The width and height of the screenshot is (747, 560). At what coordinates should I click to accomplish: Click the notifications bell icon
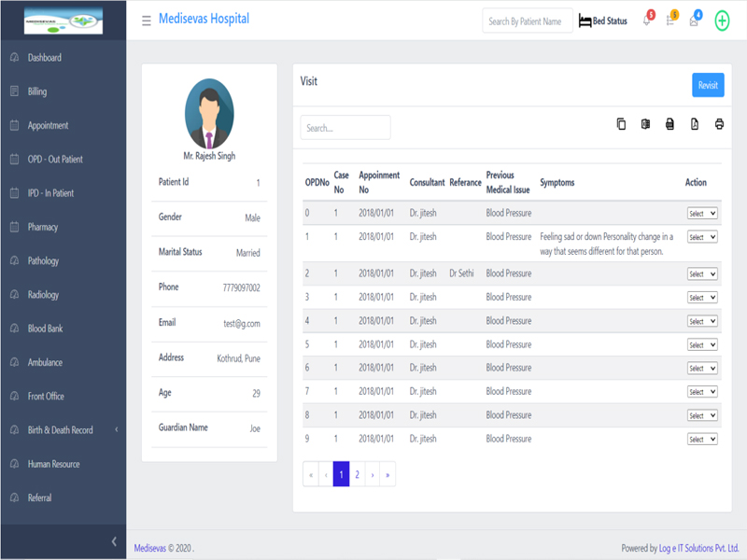pos(646,21)
